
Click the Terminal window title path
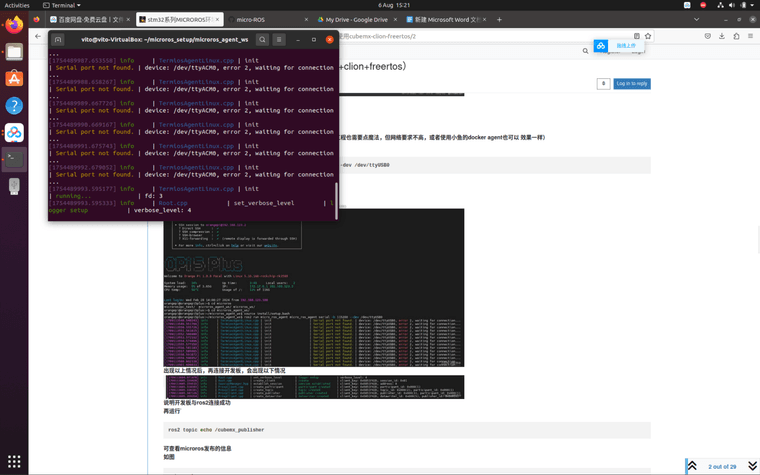coord(165,40)
